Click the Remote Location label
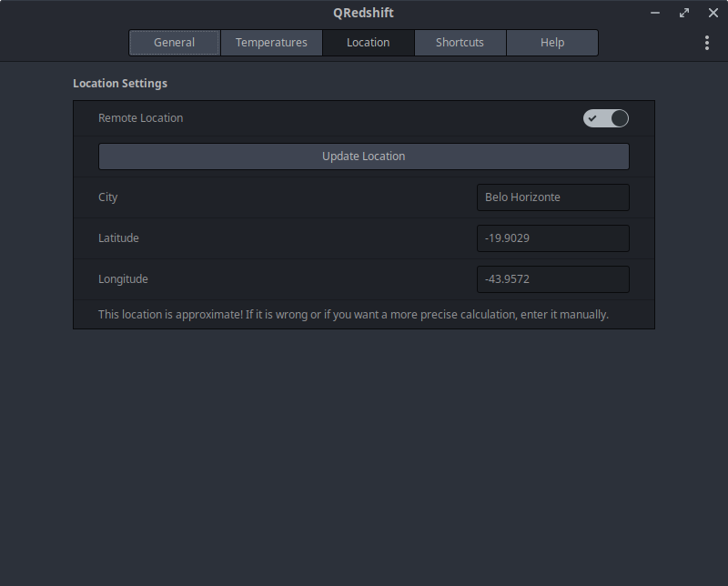Image resolution: width=728 pixels, height=586 pixels. (141, 118)
